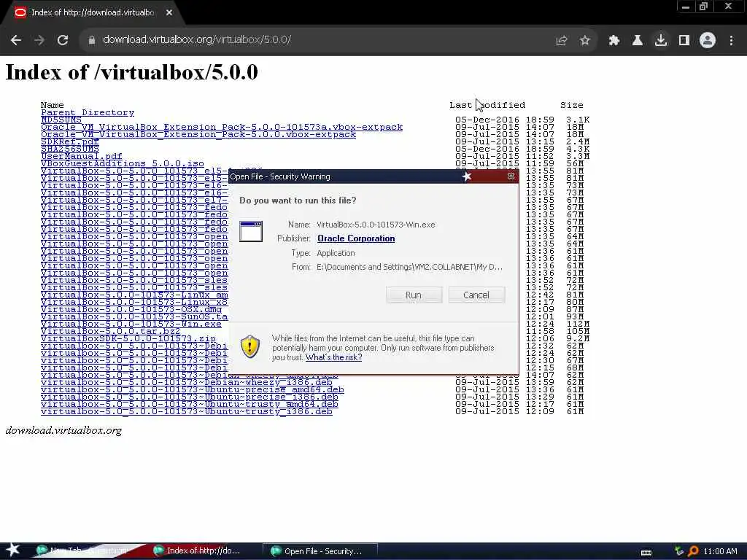Click the keyboard icon in system tray
747x560 pixels.
pos(646,552)
